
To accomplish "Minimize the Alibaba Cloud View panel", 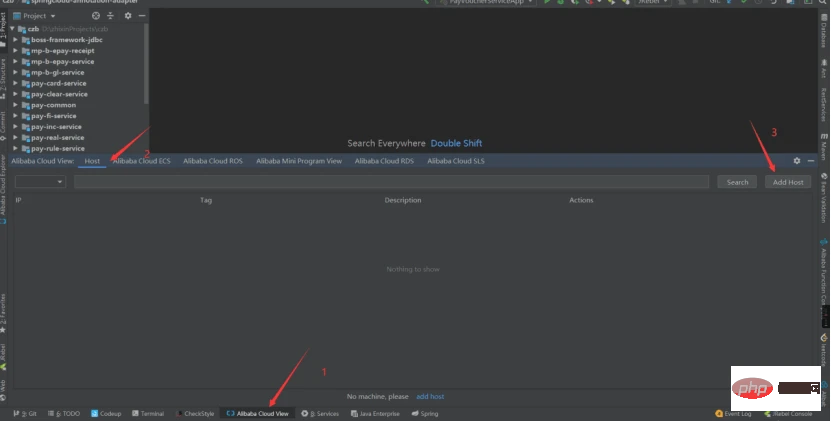I will coord(811,160).
